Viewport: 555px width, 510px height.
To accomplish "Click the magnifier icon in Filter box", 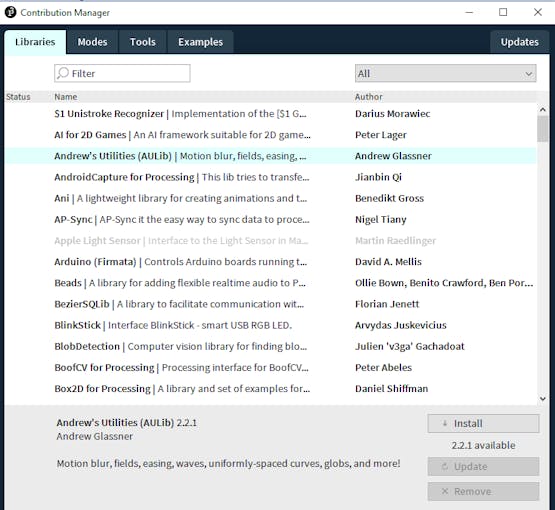I will pyautogui.click(x=63, y=73).
